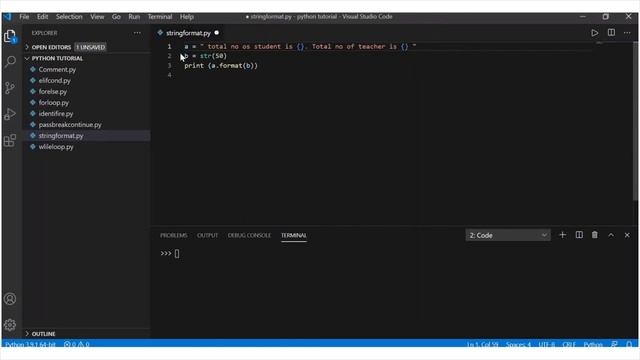Open the Search view in activity bar
Screen dimensions: 640x360
click(10, 62)
